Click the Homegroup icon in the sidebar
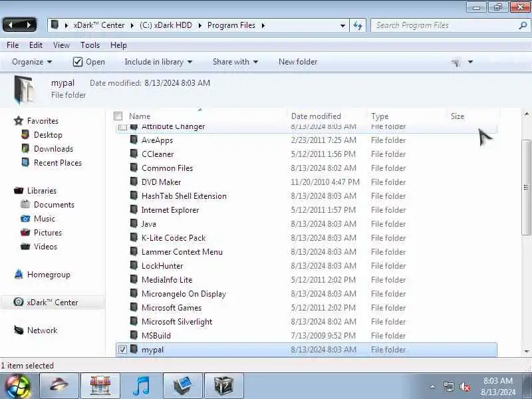This screenshot has height=399, width=532. point(19,274)
